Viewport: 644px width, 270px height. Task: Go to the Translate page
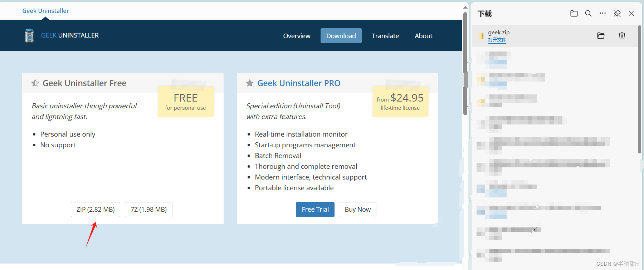click(x=385, y=36)
